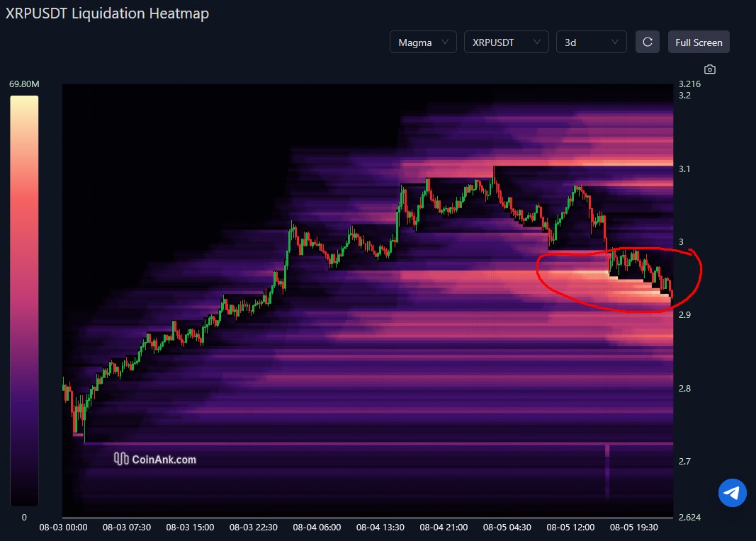
Task: Click the 2.7 price axis label
Action: click(684, 462)
